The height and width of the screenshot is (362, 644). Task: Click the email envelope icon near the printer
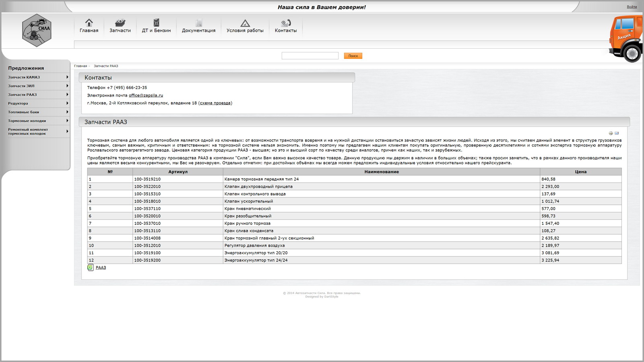point(617,133)
